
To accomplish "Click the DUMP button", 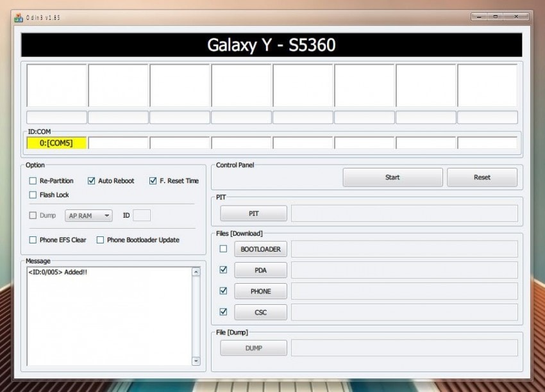I will pos(254,348).
